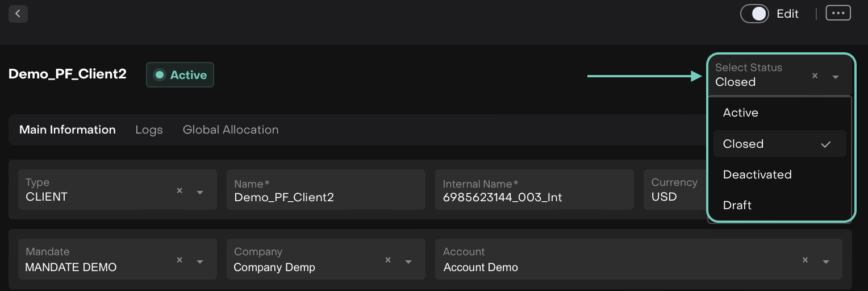Pick Deactivated from the status list

point(757,174)
